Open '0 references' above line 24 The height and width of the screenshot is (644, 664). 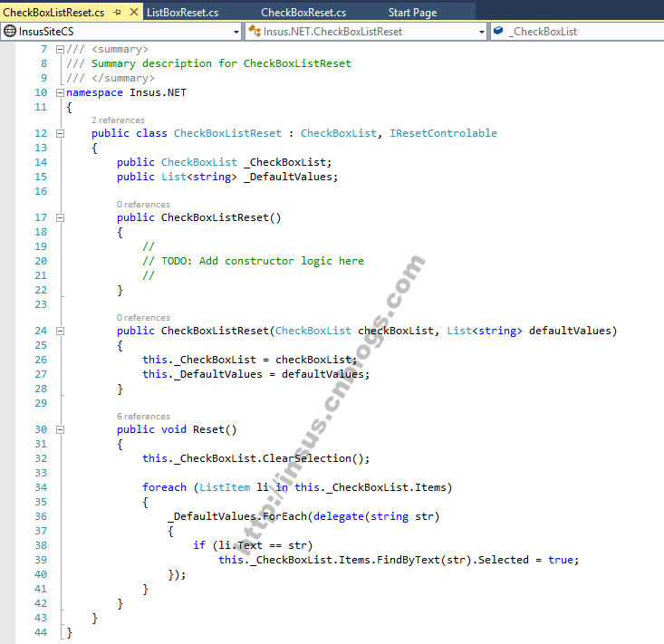pos(143,318)
